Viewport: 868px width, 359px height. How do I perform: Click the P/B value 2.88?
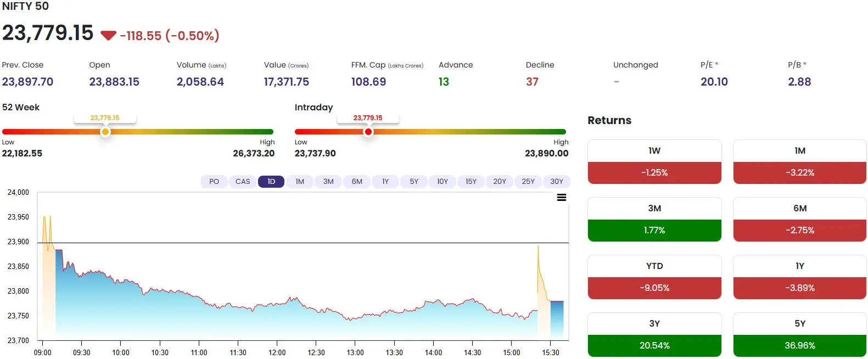[799, 82]
